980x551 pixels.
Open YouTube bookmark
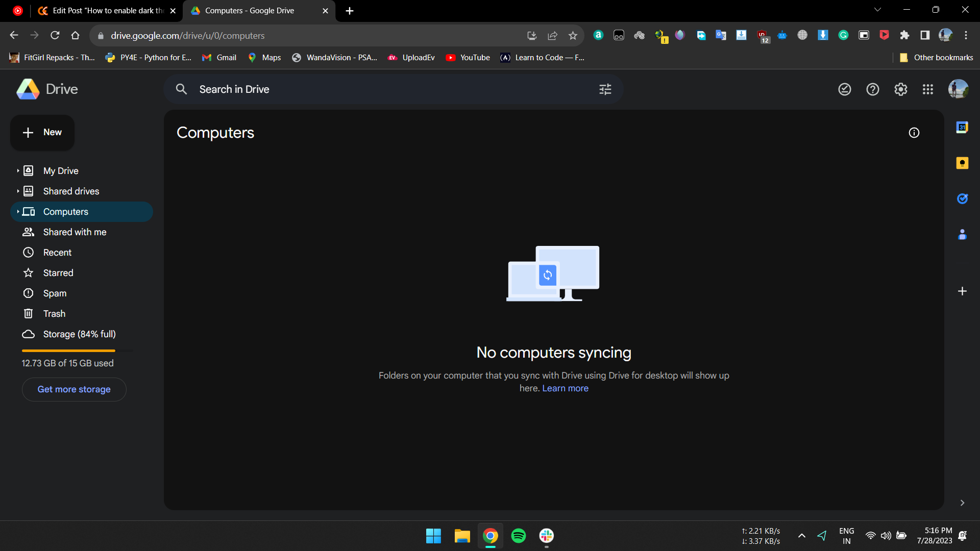pyautogui.click(x=468, y=58)
